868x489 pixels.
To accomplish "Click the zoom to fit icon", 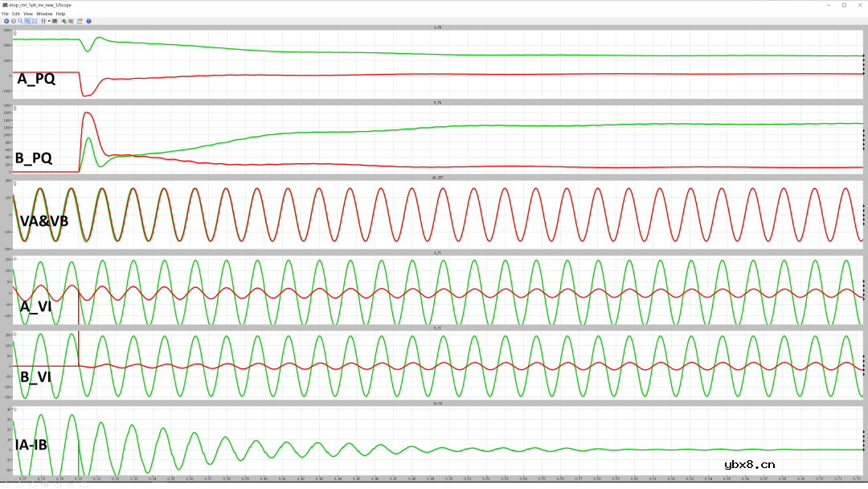I will click(35, 21).
